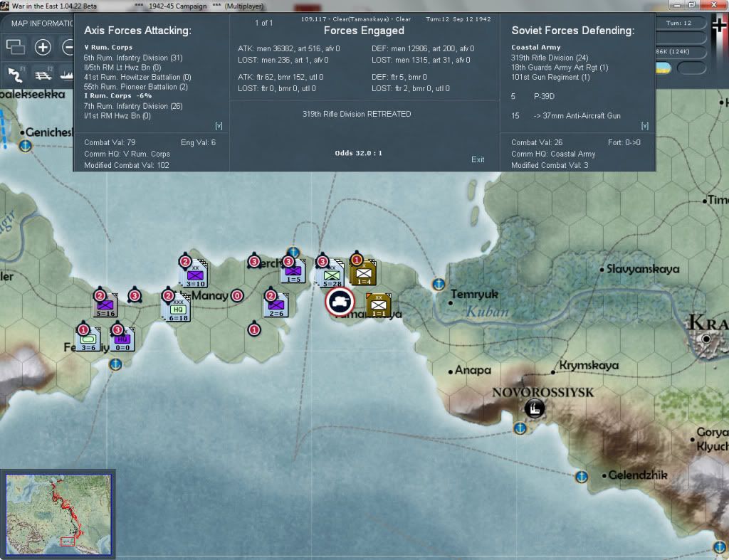Click the Novorossiysk port anchor icon
The height and width of the screenshot is (560, 729).
(x=520, y=428)
